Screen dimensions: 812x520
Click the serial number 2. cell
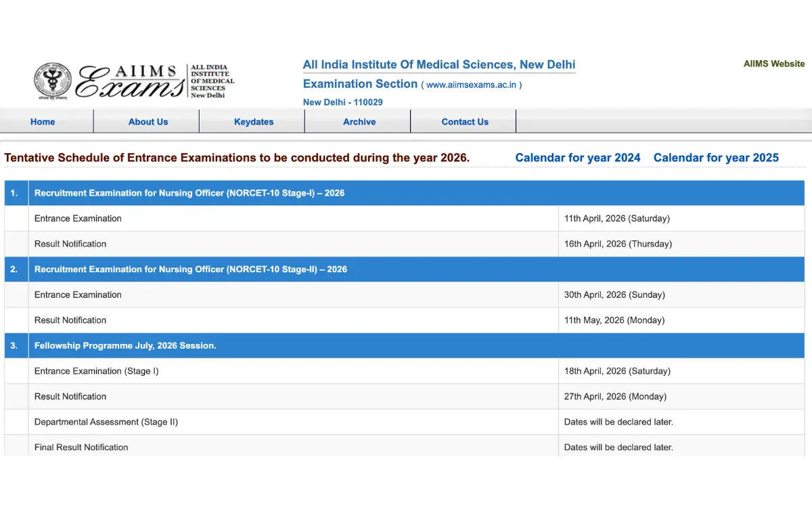16,269
